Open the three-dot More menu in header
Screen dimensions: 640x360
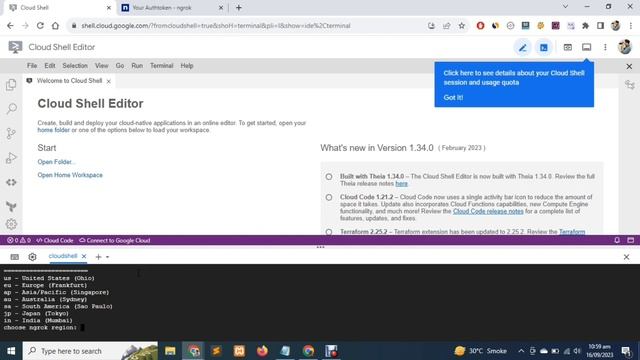click(605, 47)
